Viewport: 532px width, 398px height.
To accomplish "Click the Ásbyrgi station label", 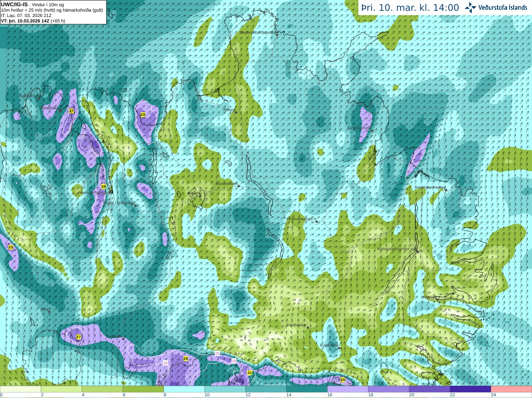I will 229,110.
